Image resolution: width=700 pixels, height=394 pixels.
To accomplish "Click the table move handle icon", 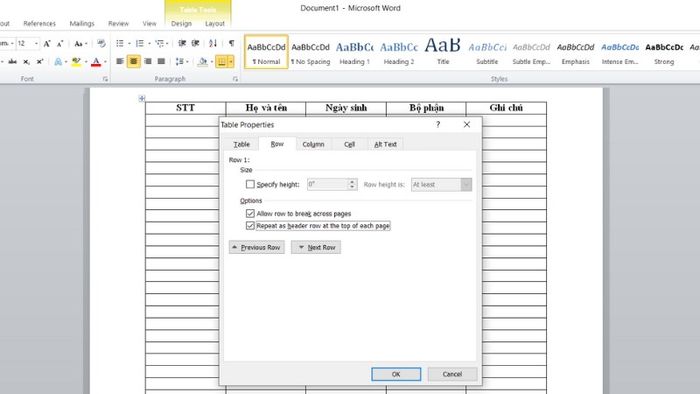I will pyautogui.click(x=142, y=98).
